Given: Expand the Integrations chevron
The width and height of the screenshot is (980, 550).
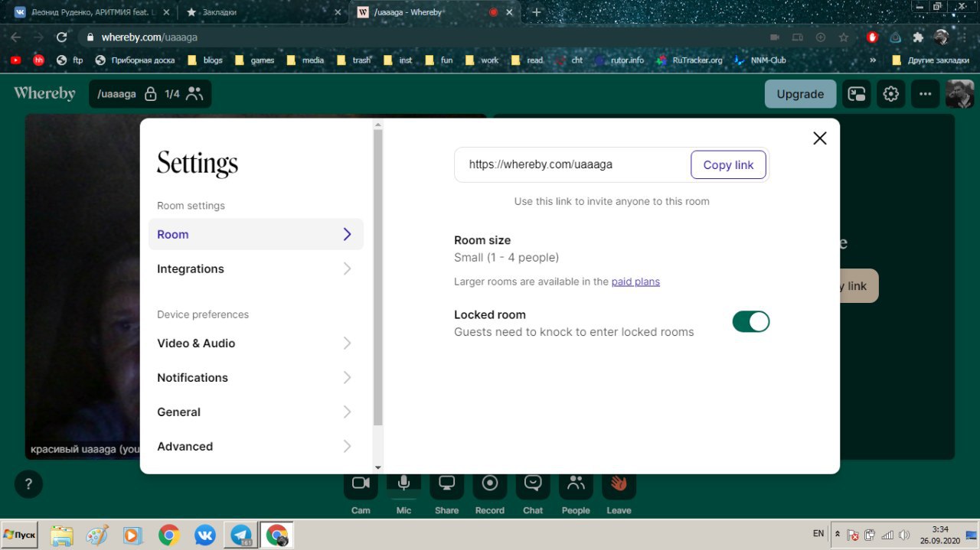Looking at the screenshot, I should (347, 268).
